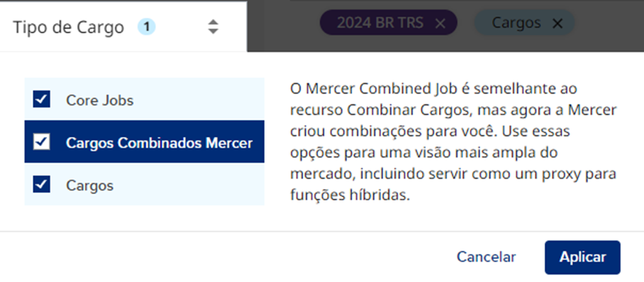Click the Cargos option text in the list
This screenshot has width=644, height=282.
[89, 185]
